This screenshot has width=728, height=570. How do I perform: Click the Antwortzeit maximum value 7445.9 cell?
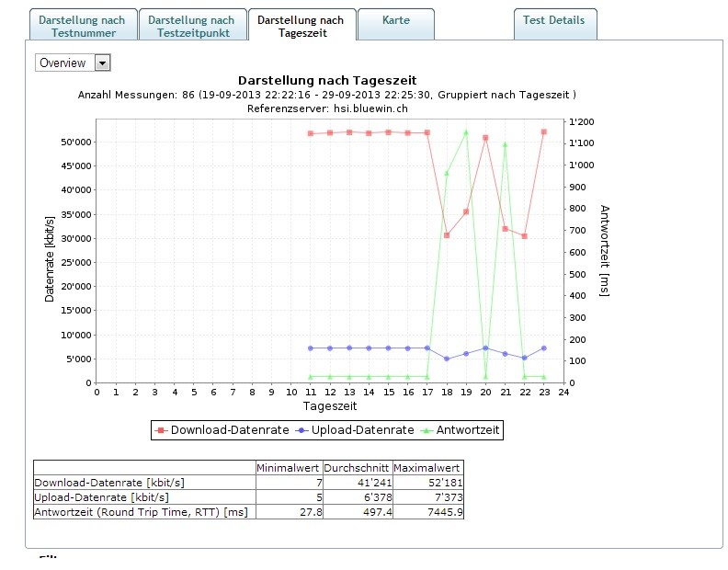(427, 511)
